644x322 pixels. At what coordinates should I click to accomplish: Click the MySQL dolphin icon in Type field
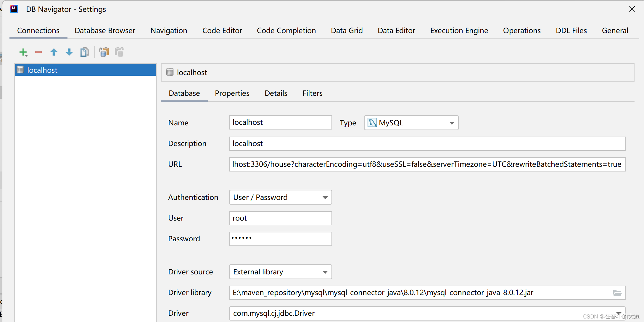(372, 122)
